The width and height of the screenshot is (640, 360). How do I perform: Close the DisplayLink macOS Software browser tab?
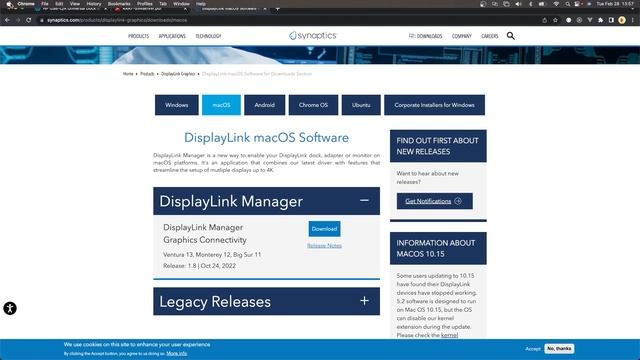pyautogui.click(x=264, y=8)
